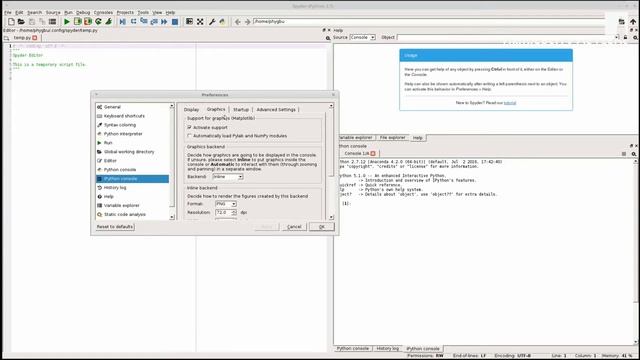This screenshot has height=360, width=640.
Task: Re-run last script toolbar icon
Action: coord(98,22)
